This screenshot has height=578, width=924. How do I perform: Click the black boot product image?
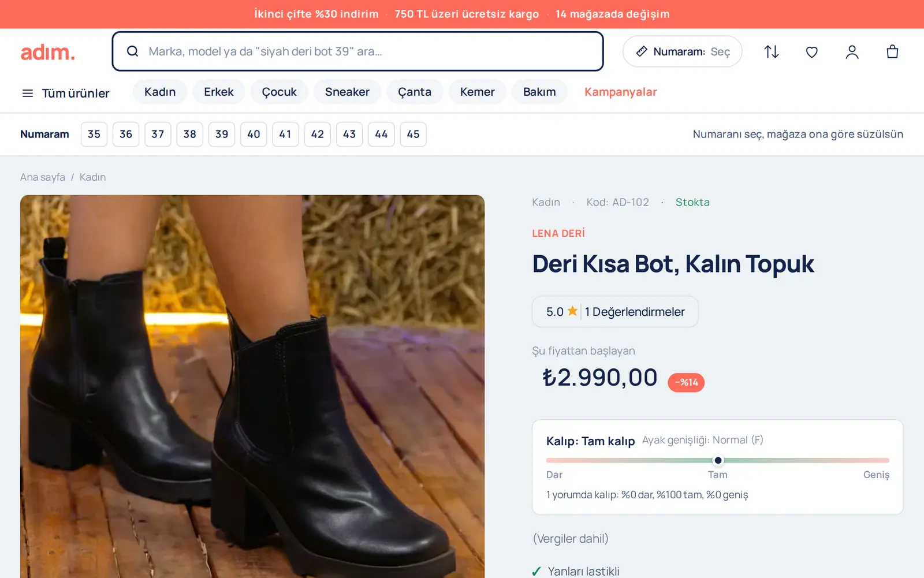(252, 386)
